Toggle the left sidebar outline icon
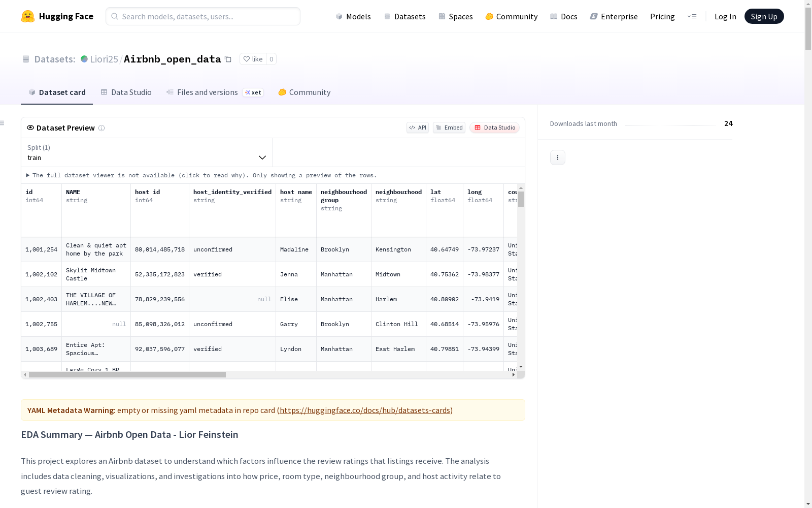This screenshot has height=508, width=812. pyautogui.click(x=2, y=123)
